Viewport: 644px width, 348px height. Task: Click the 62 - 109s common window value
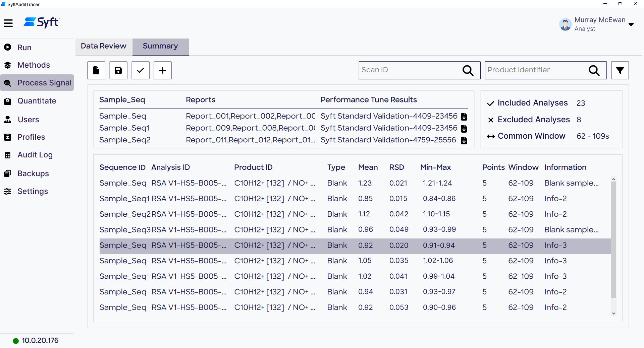point(593,136)
